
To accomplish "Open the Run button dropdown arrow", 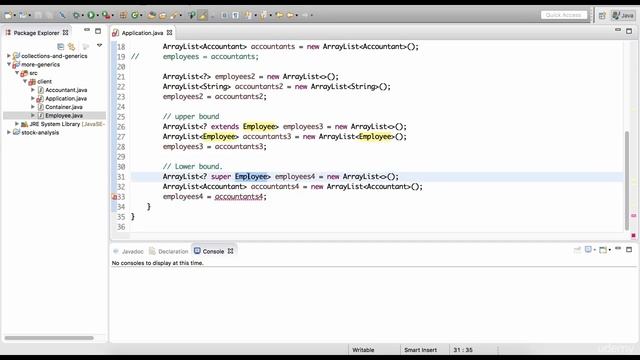I will click(98, 16).
